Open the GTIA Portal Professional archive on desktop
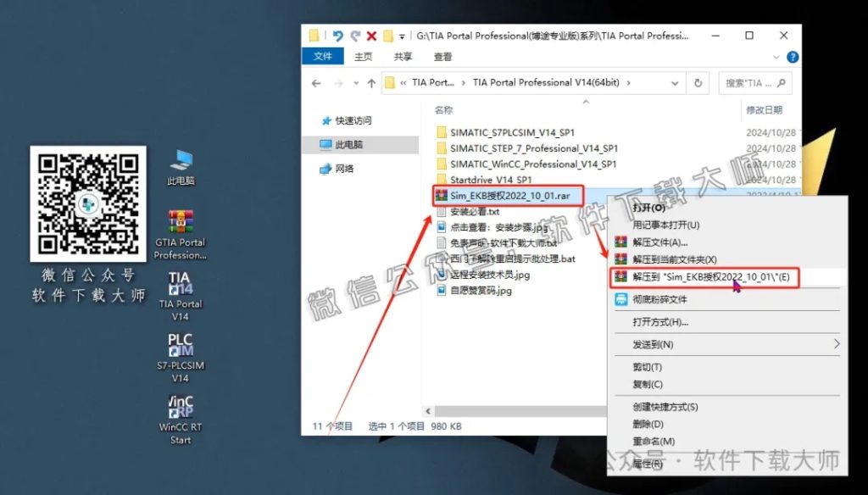Image resolution: width=868 pixels, height=495 pixels. 179,222
